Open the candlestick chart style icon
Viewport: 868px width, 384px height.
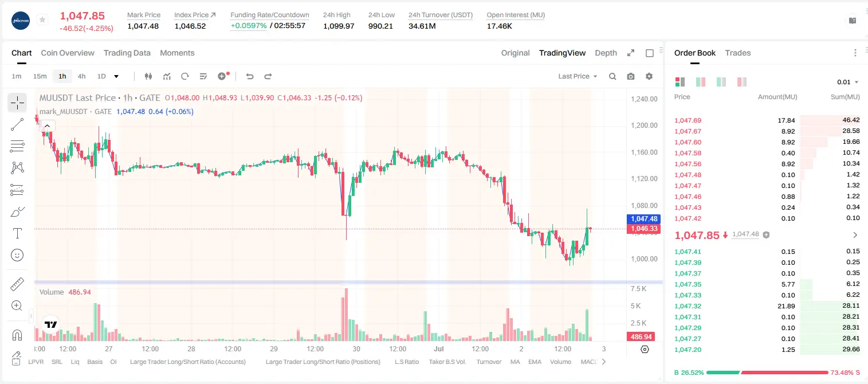149,76
